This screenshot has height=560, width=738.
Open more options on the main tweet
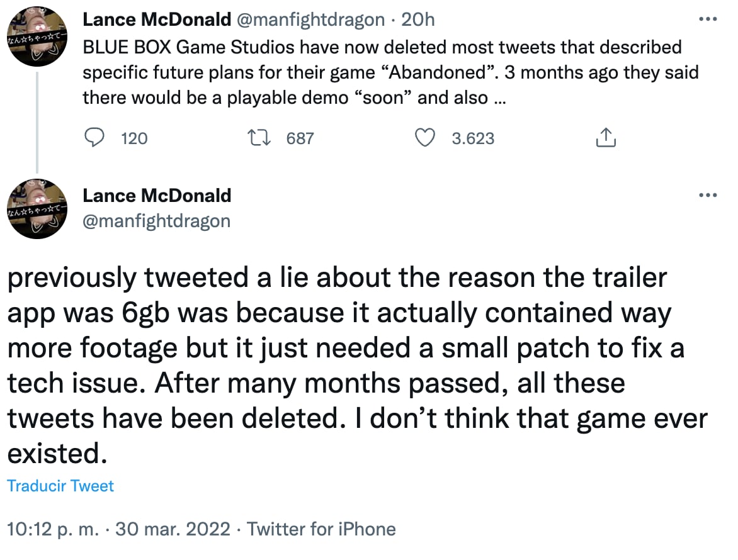(x=708, y=195)
